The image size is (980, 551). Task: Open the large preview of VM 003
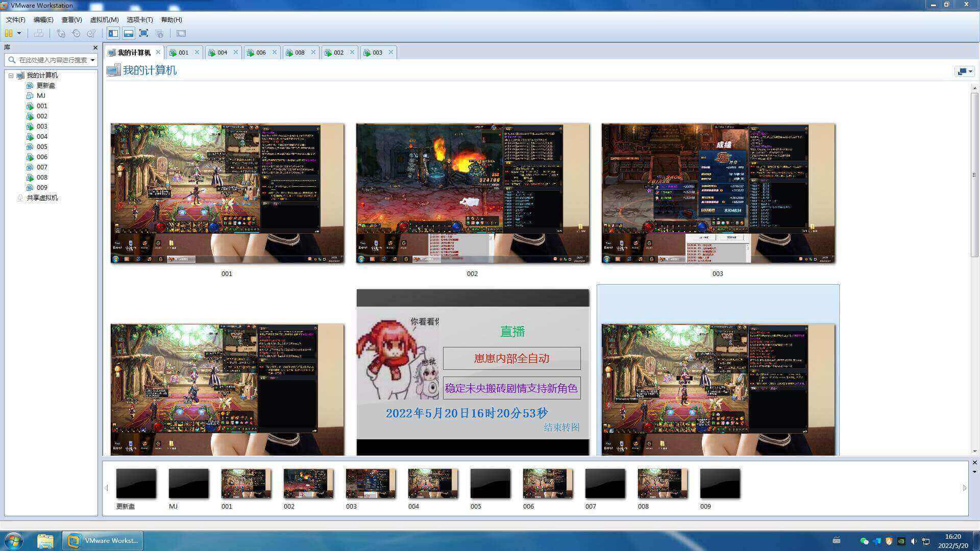718,193
